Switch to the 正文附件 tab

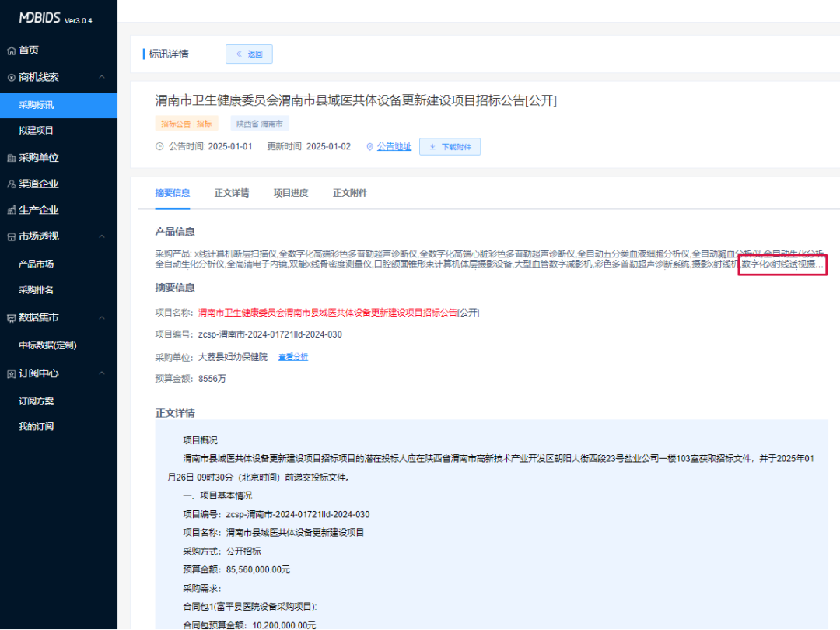tap(349, 192)
